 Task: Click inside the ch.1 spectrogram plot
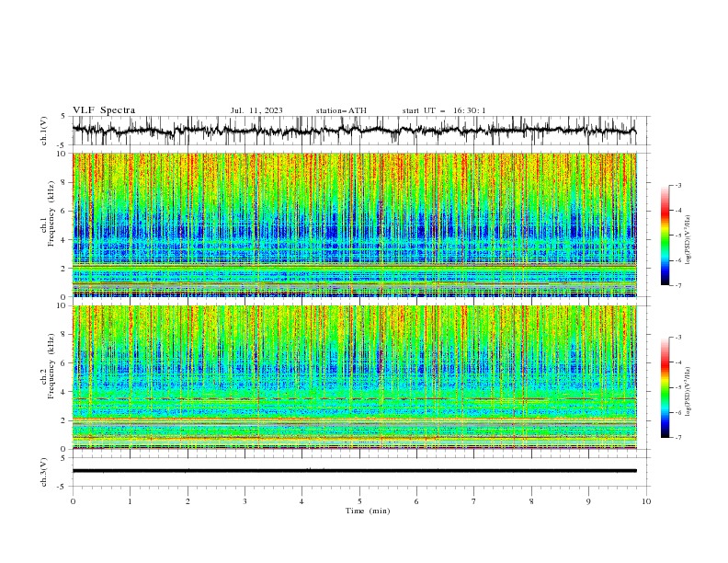[x=354, y=224]
